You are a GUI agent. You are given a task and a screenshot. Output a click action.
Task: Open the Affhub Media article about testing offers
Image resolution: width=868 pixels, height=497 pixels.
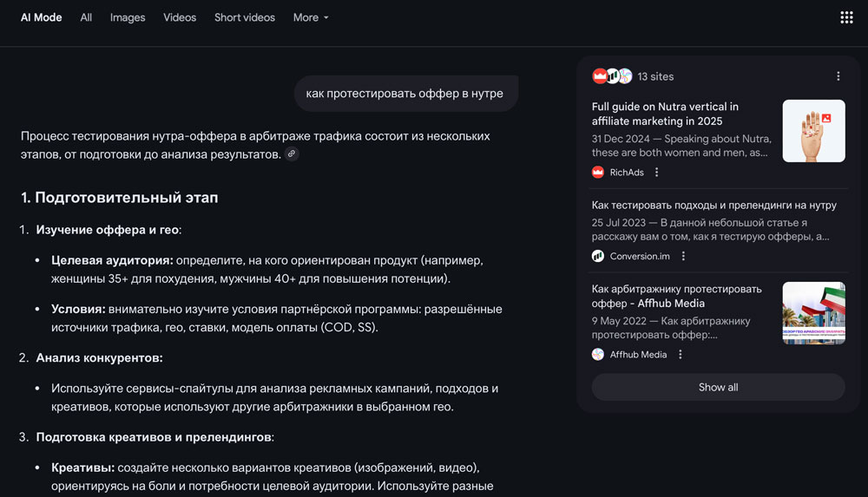(x=676, y=296)
